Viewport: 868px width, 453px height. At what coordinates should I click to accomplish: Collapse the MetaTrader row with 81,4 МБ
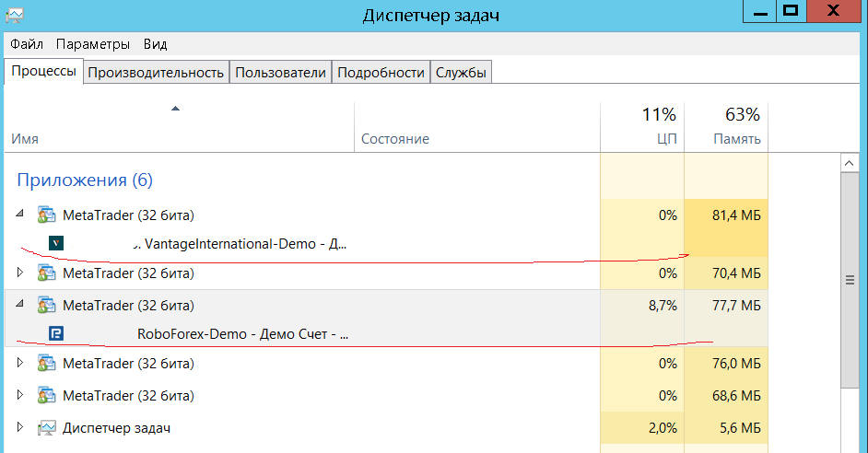click(x=20, y=214)
